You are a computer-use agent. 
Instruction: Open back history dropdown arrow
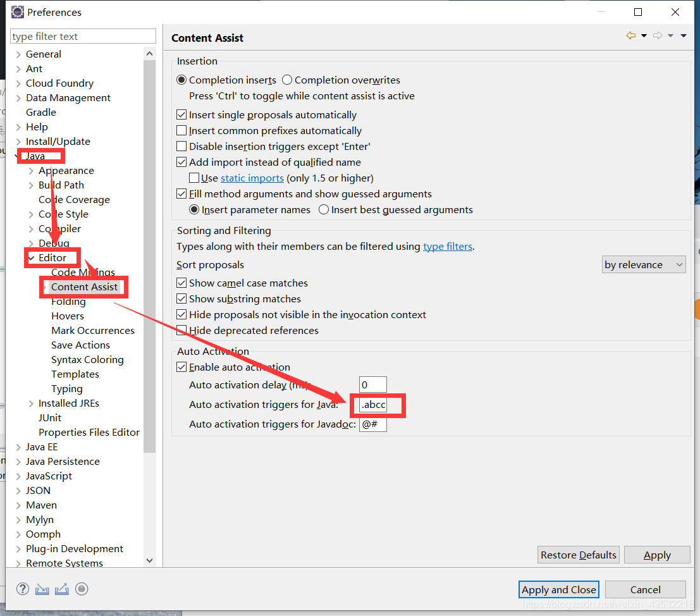644,35
